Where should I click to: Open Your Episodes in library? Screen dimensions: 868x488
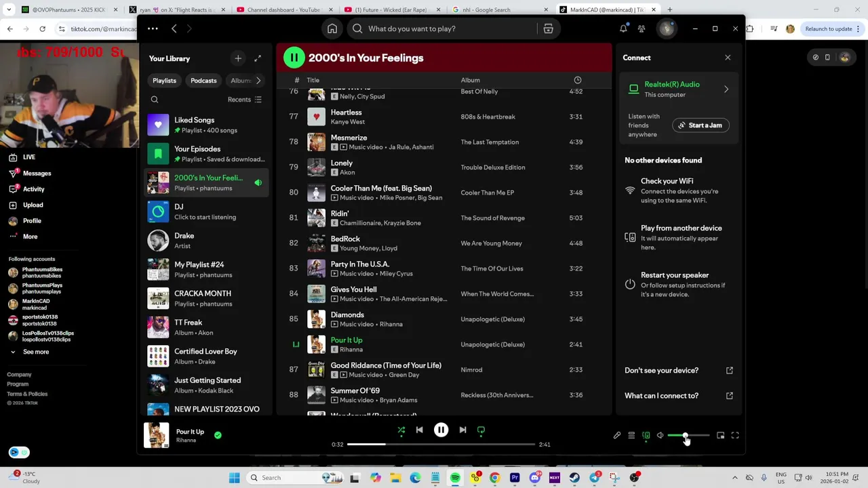click(206, 154)
